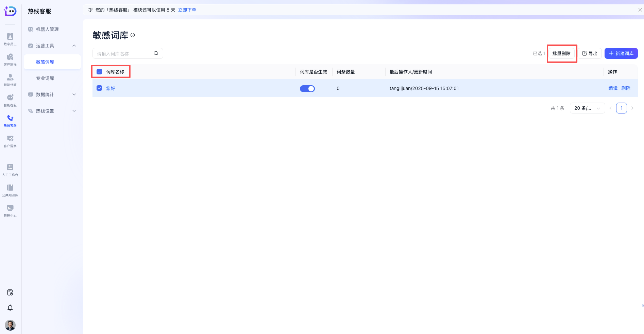Open the 20 条/页 page size dropdown

click(587, 108)
